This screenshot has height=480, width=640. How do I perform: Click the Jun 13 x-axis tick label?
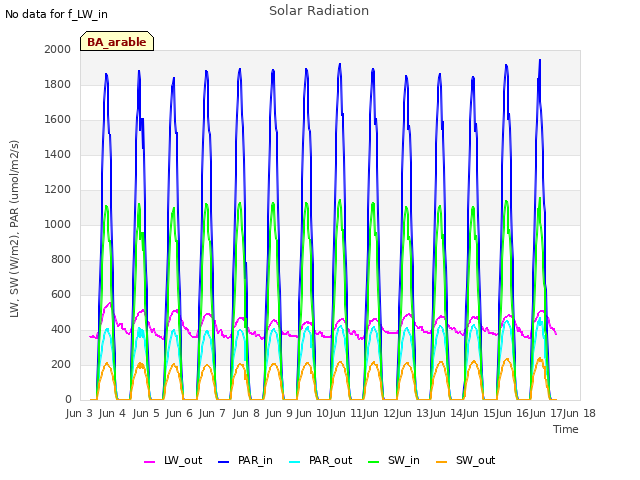pos(412,413)
